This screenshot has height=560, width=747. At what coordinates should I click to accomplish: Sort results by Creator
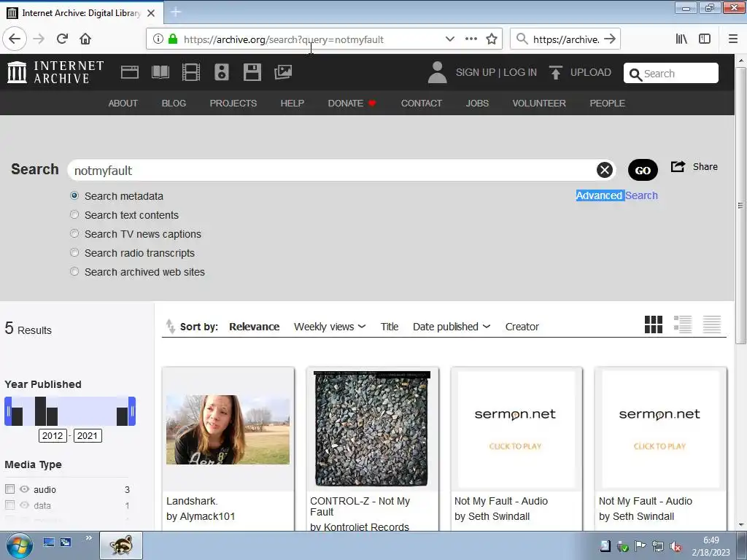coord(522,327)
